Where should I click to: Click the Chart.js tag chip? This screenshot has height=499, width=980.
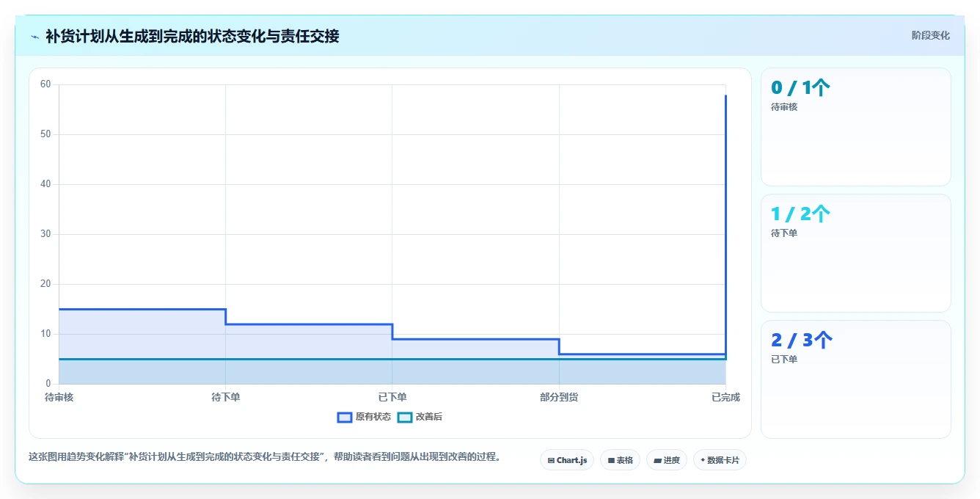[x=567, y=460]
